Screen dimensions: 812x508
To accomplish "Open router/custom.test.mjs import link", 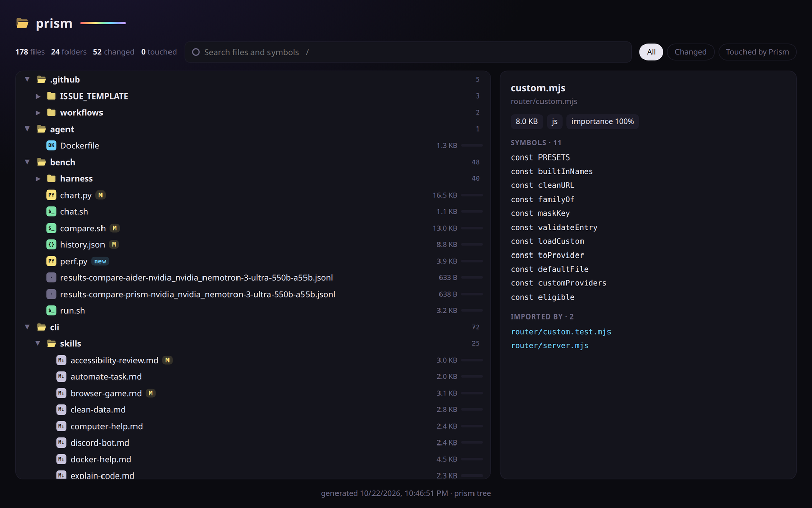I will click(561, 332).
